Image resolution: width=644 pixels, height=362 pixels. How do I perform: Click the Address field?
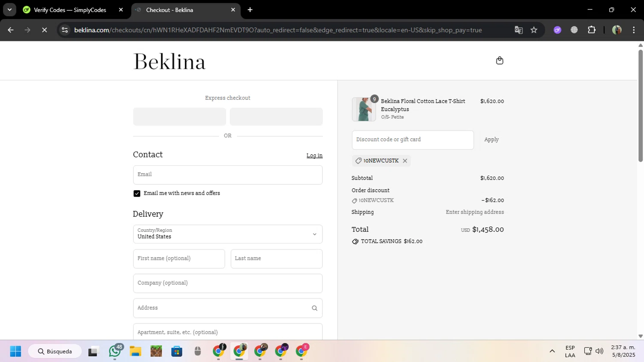click(228, 308)
